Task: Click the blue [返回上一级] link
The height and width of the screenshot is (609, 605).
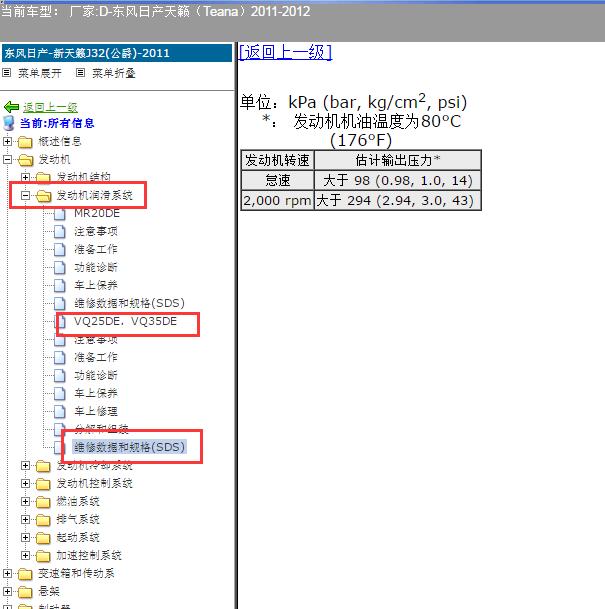Action: [285, 52]
